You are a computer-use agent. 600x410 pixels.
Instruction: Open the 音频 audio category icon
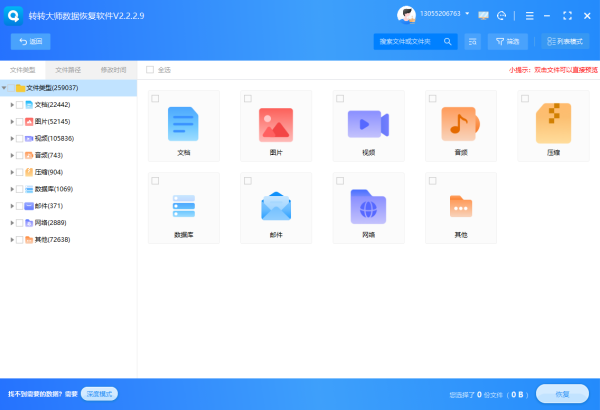pos(460,123)
